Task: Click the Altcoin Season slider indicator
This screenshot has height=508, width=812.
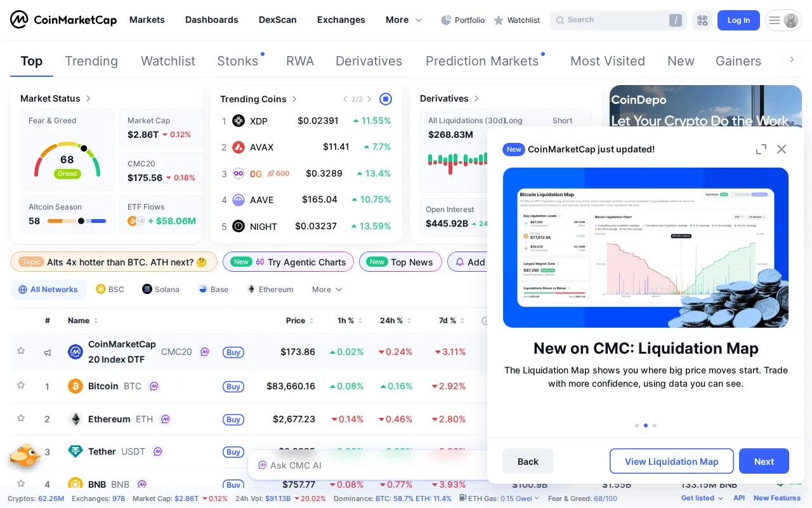Action: (x=81, y=221)
